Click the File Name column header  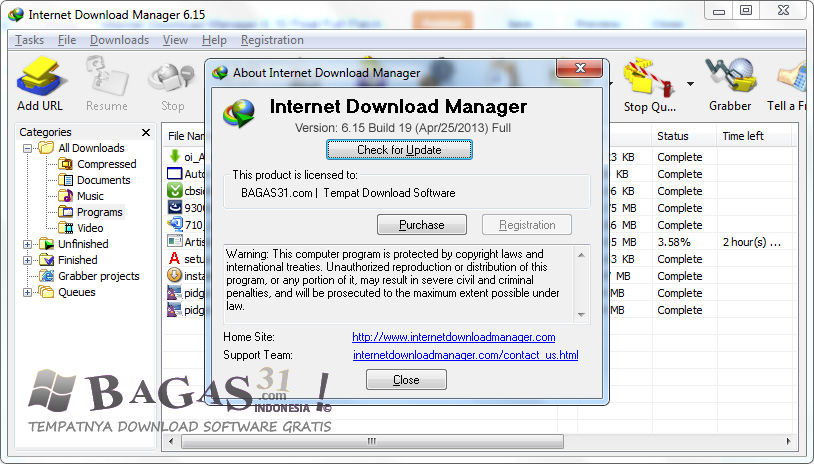tap(185, 136)
